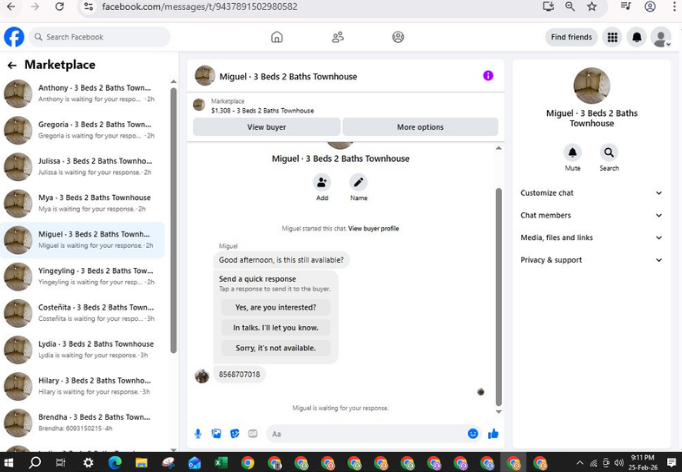Focus the Search Facebook field
682x472 pixels.
(x=100, y=37)
